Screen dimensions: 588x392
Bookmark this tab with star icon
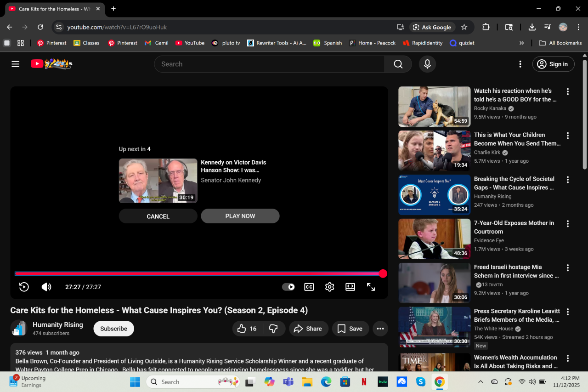coord(464,27)
